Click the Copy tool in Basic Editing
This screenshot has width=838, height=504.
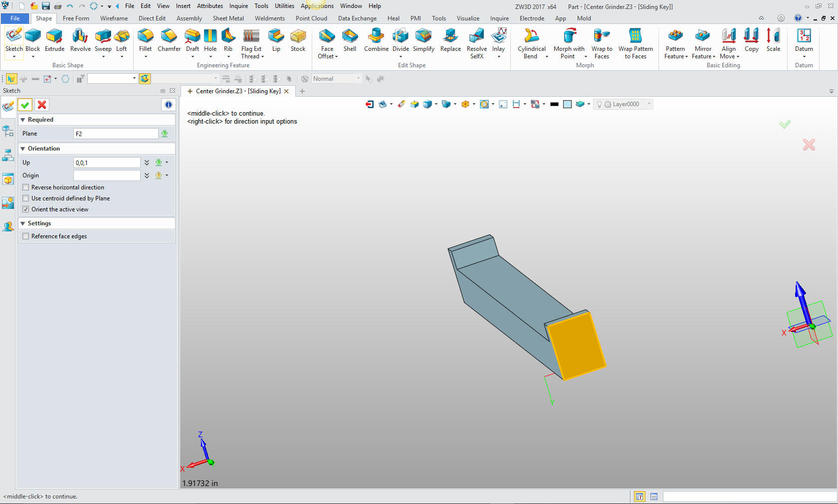point(751,40)
